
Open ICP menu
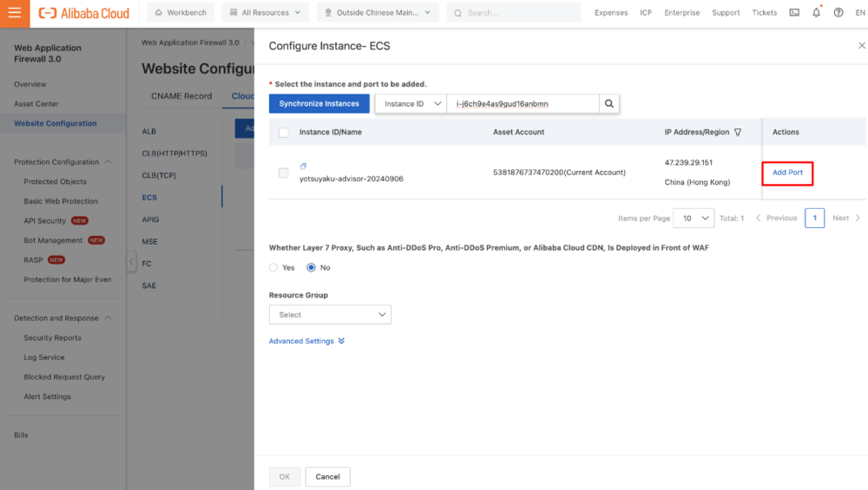click(x=646, y=13)
